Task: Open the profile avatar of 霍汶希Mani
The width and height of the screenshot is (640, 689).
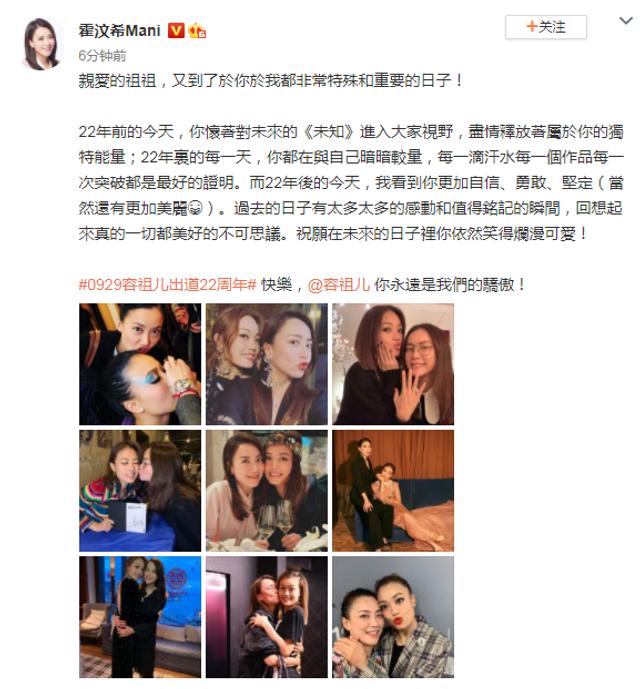Action: click(42, 43)
